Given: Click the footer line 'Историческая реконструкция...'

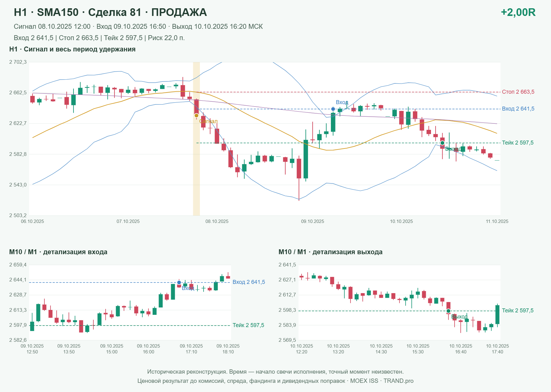Looking at the screenshot, I should pyautogui.click(x=275, y=372).
